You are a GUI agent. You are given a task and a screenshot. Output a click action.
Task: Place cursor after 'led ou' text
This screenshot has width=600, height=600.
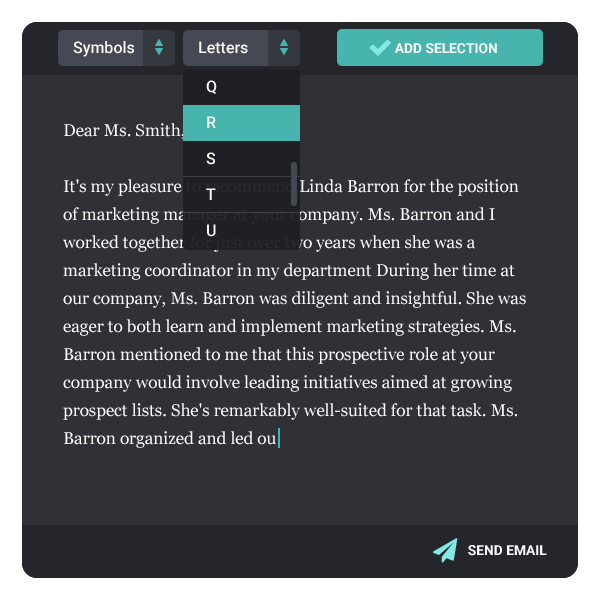coord(278,439)
